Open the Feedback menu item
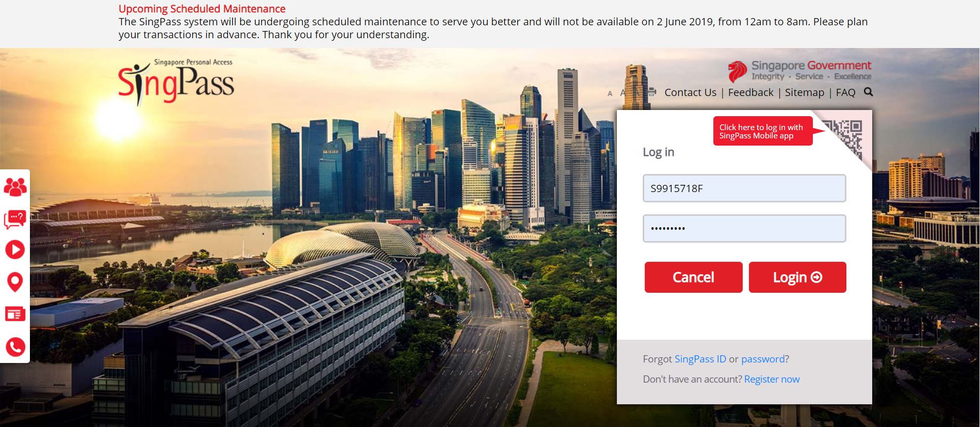This screenshot has height=427, width=980. coord(750,92)
